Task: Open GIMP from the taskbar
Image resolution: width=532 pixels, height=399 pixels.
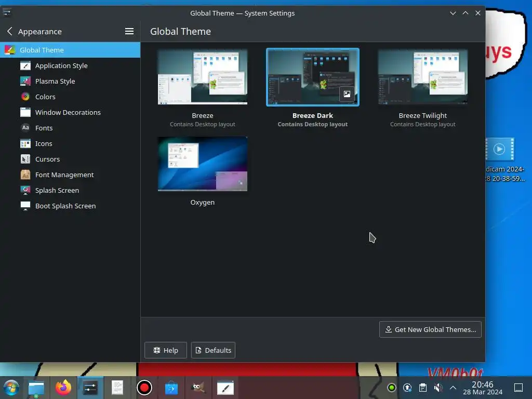Action: pos(198,388)
